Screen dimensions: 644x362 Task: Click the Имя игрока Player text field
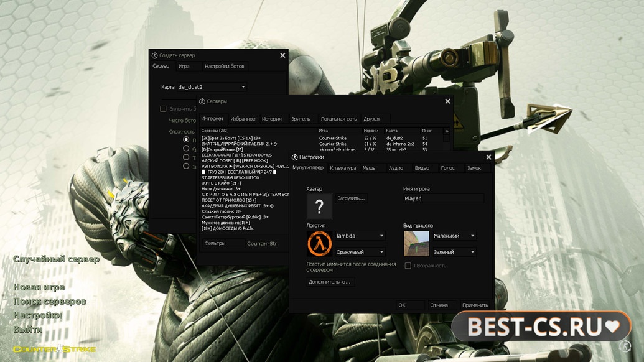pos(443,198)
